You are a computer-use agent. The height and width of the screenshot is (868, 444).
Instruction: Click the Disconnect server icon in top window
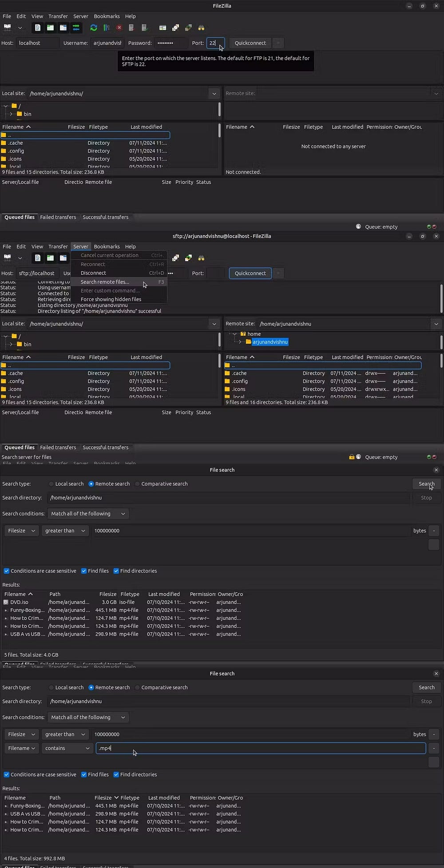131,28
